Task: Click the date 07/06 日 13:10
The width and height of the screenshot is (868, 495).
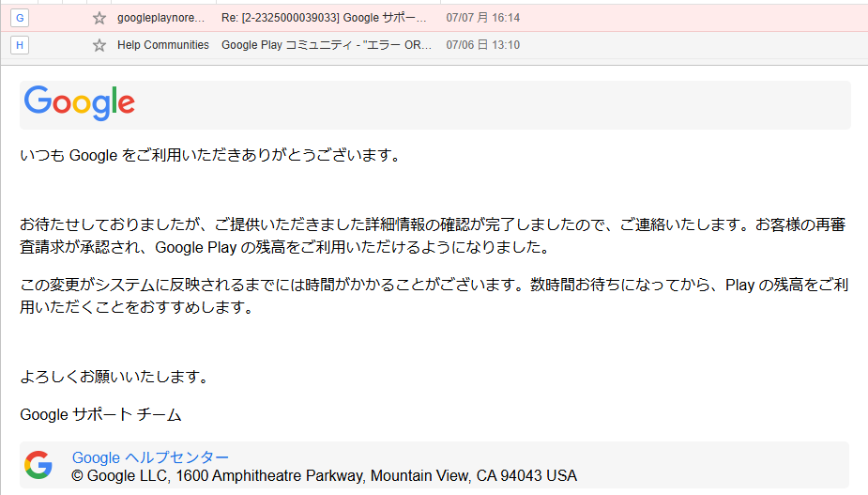Action: click(x=482, y=45)
